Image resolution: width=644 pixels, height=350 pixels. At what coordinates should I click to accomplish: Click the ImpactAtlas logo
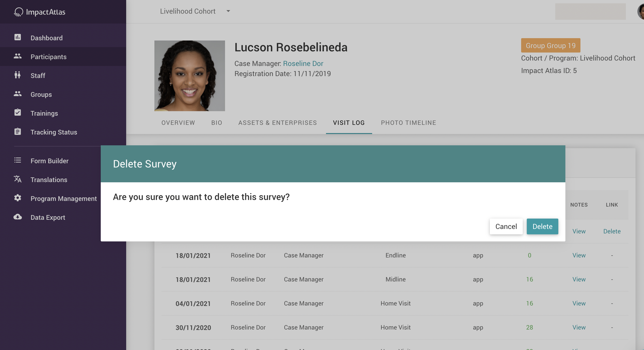40,12
